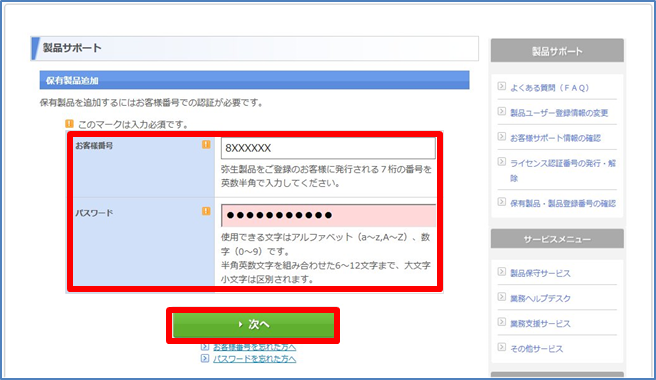656x380 pixels.
Task: Click arrow icon beside お客様番号を忘れた方へ
Action: [205, 347]
